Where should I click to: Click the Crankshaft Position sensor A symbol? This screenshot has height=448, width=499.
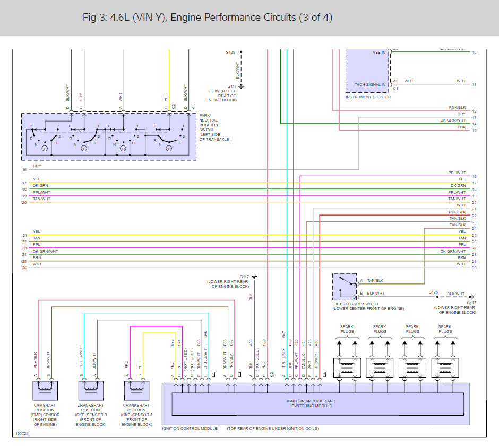136,391
